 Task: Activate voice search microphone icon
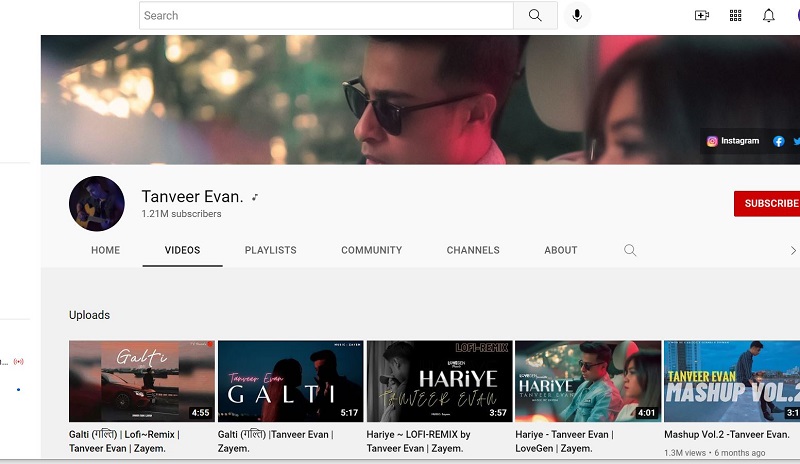click(577, 15)
